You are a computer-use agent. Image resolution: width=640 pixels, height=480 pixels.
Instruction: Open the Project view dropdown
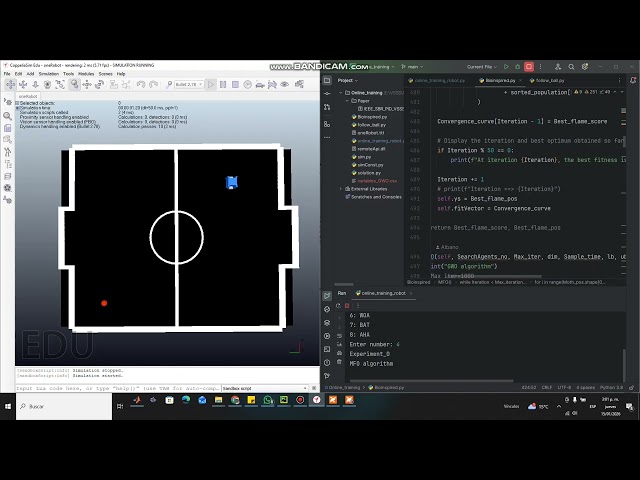(348, 80)
